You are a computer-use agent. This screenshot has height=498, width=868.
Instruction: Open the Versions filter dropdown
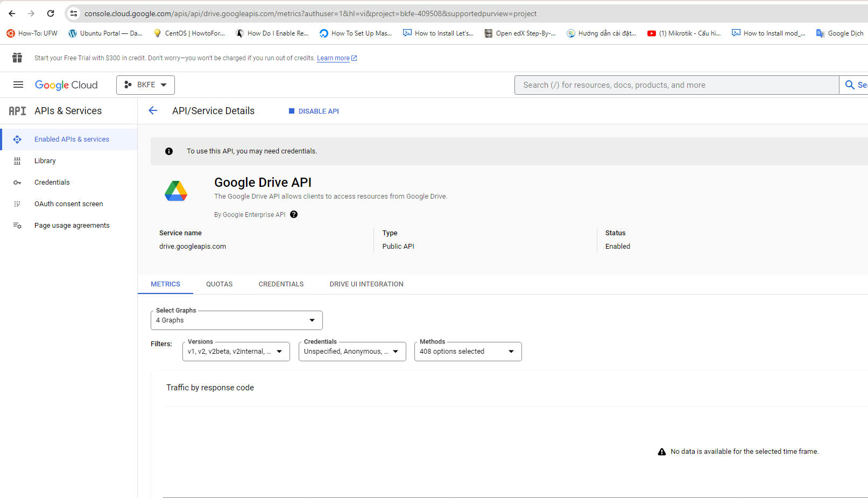pos(236,352)
